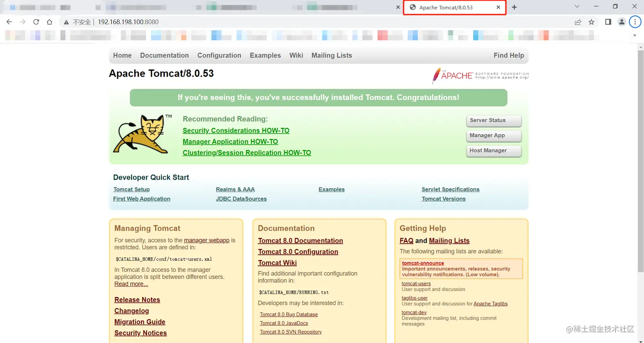Viewport: 644px width, 343px height.
Task: Open tomcat-dev mailing list link
Action: tap(414, 312)
